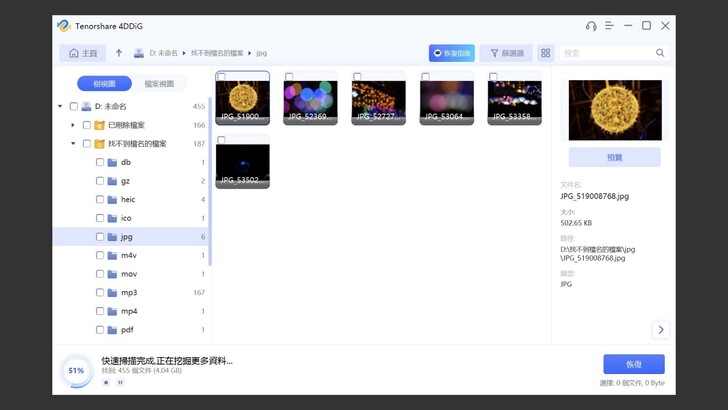Select the 樹視圖 tree view tab
The image size is (728, 410).
click(104, 84)
